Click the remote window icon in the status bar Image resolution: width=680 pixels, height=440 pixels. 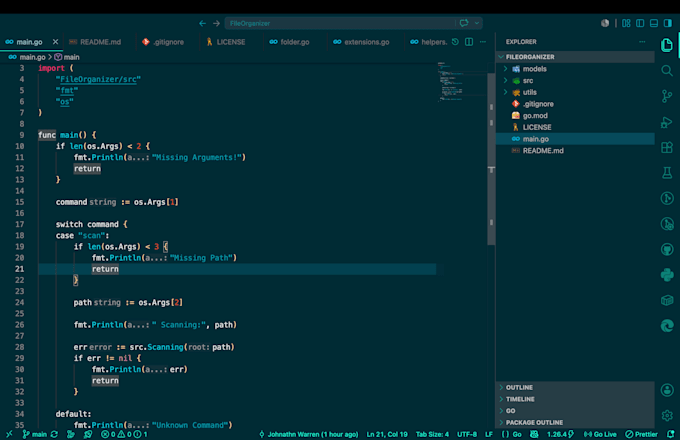click(9, 434)
